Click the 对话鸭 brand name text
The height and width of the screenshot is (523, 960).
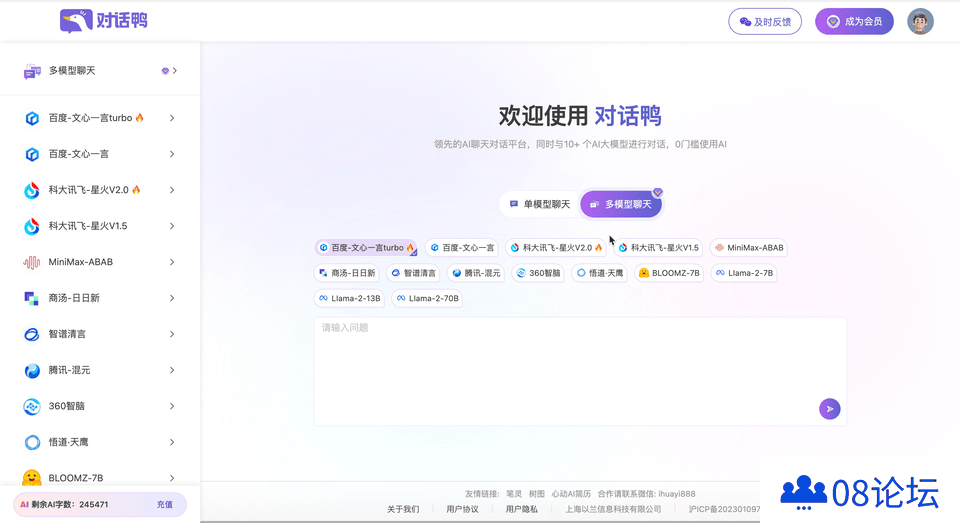(x=122, y=21)
